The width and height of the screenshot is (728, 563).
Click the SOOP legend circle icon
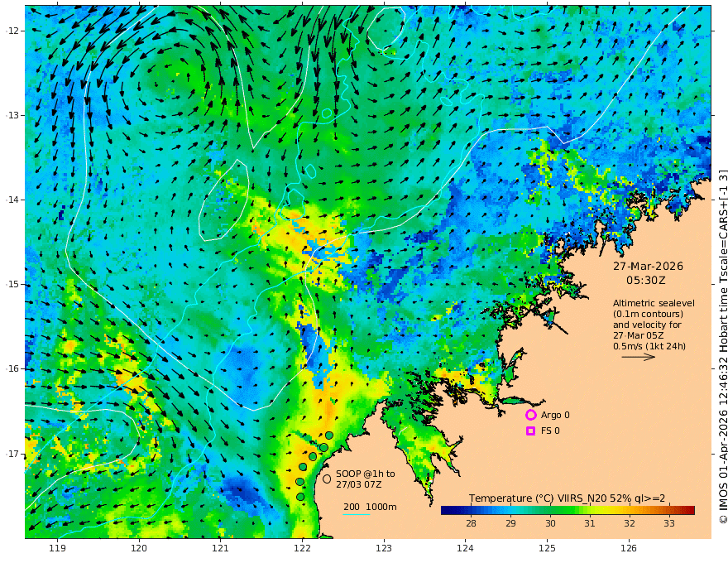pos(327,479)
